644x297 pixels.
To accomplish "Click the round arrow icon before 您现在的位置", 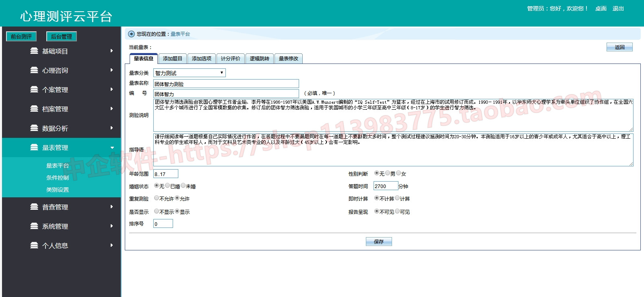I will [131, 34].
